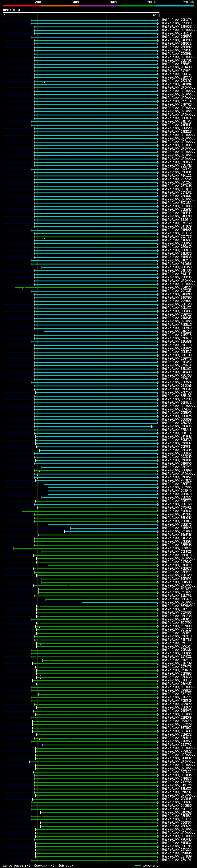The image size is (197, 868).
Task: Click UniRef100_B7PYR8 label
Action: point(176,104)
